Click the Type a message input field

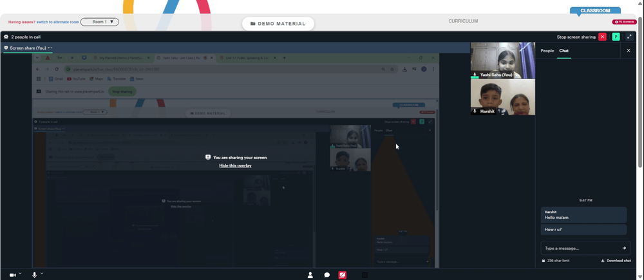click(x=581, y=248)
